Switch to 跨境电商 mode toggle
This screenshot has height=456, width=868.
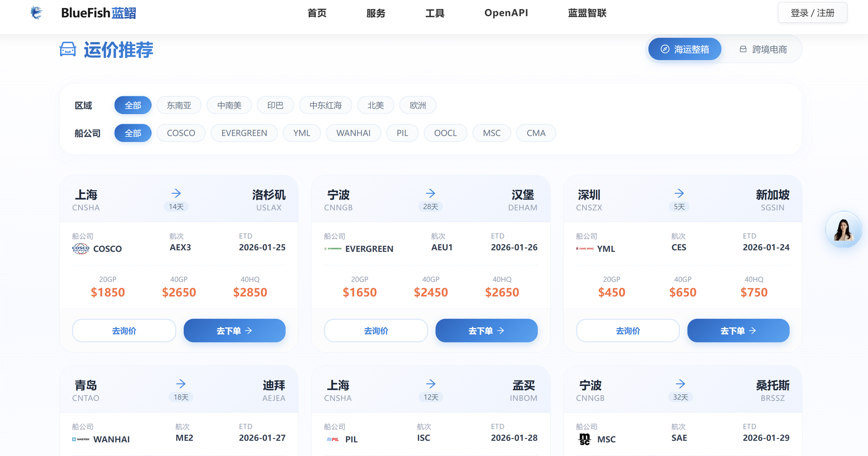click(x=763, y=49)
